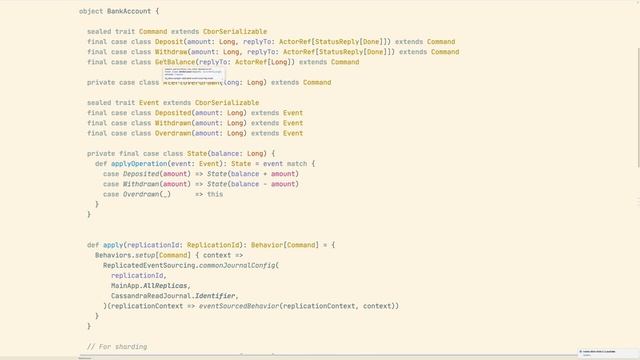Click the match keyword in applyOperation
The height and width of the screenshot is (360, 640).
[x=297, y=164]
